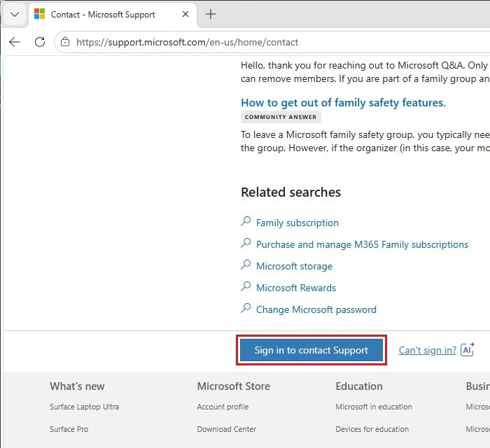Click magnifier icon beside Purchase and manage M365

(x=246, y=243)
